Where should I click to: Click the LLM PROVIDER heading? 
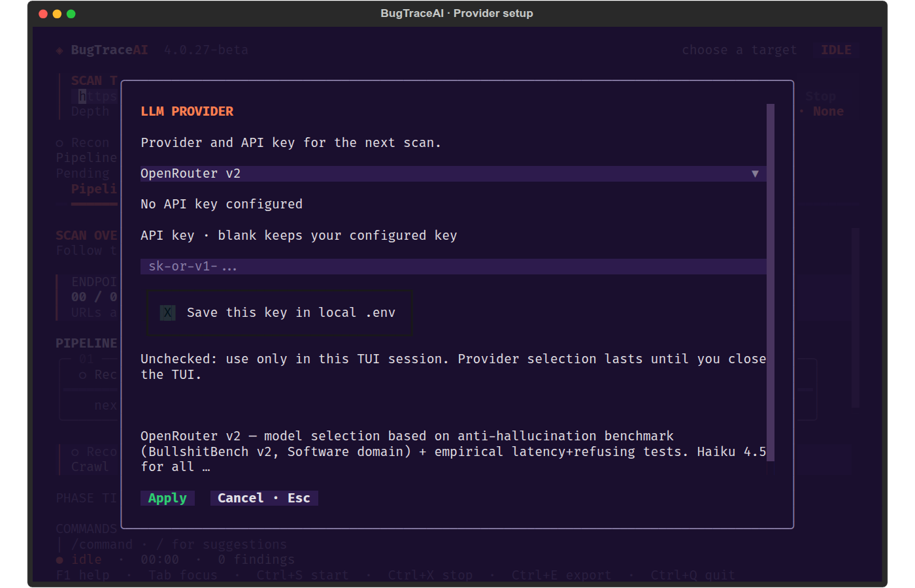point(187,112)
